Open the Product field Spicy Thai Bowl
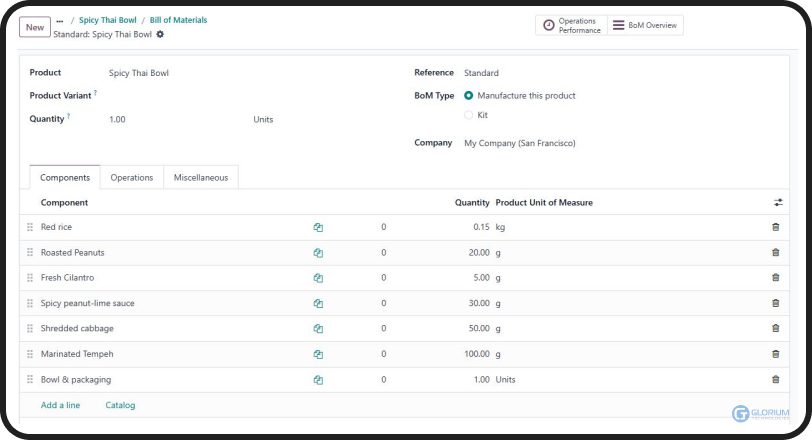 point(139,73)
